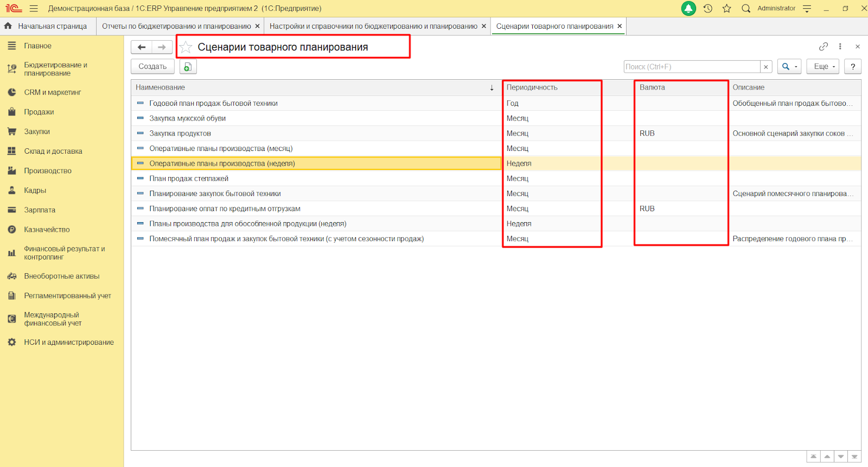Click RUB currency in Закупка продуктов row

click(x=647, y=134)
